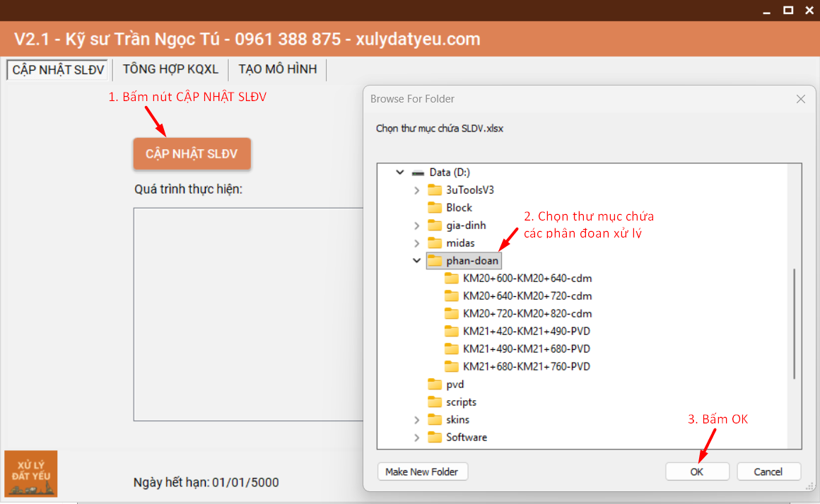Click the folder tree vertical scrollbar
This screenshot has height=504, width=820.
click(x=795, y=323)
